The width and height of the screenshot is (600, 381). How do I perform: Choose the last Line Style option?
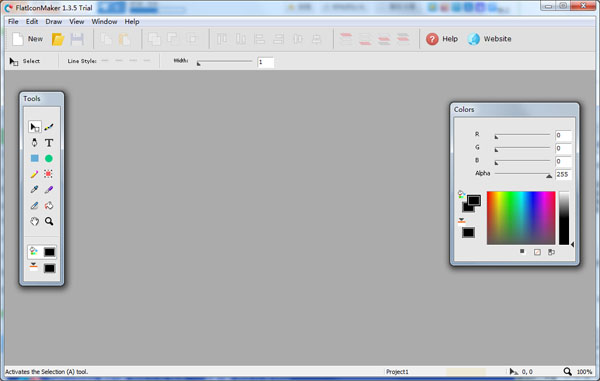[147, 61]
